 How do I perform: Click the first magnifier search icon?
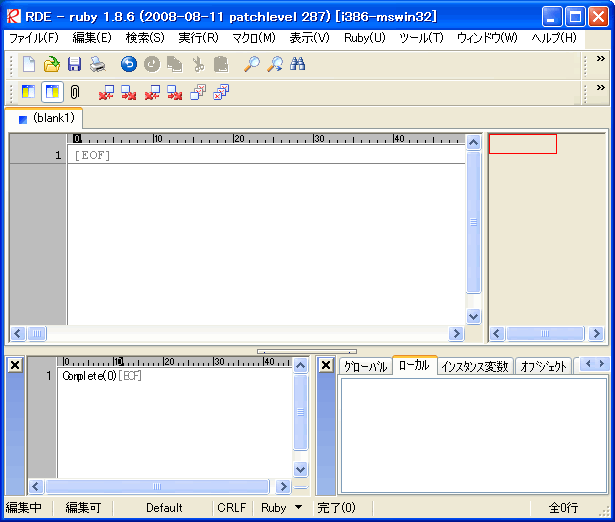tap(252, 64)
